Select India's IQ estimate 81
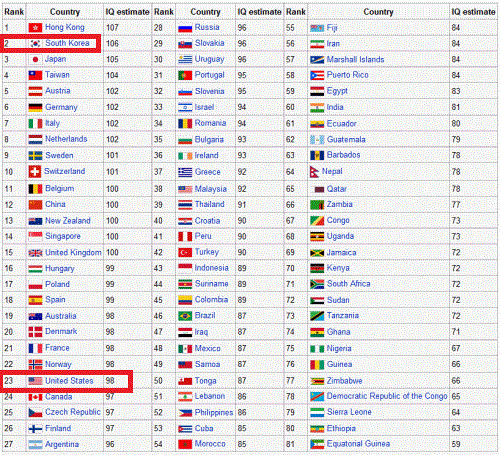 coord(456,107)
